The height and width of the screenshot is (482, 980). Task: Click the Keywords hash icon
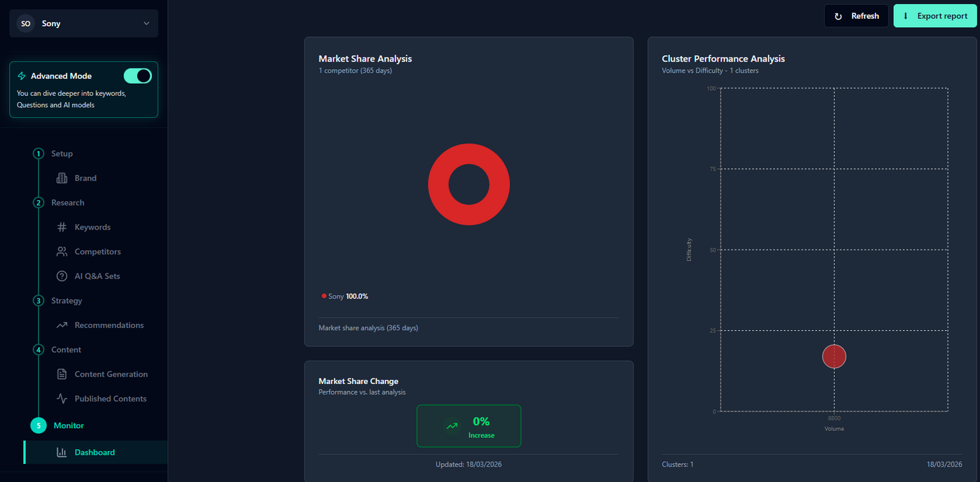pyautogui.click(x=62, y=227)
